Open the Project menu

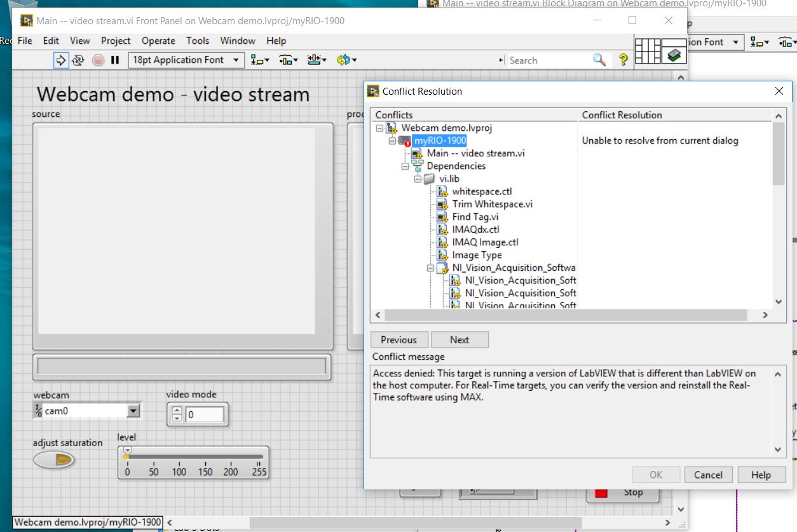tap(116, 40)
